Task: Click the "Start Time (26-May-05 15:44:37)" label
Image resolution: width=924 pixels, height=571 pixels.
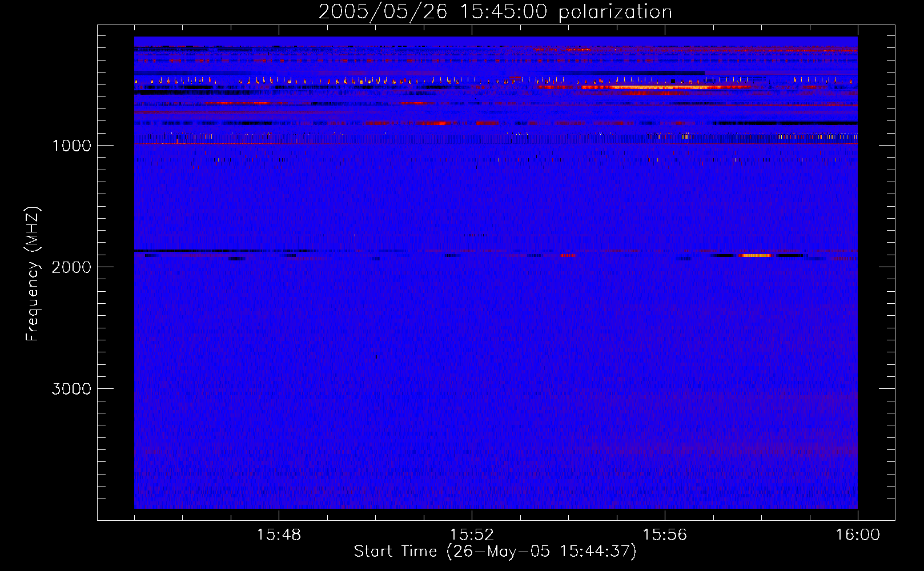Action: coord(495,552)
